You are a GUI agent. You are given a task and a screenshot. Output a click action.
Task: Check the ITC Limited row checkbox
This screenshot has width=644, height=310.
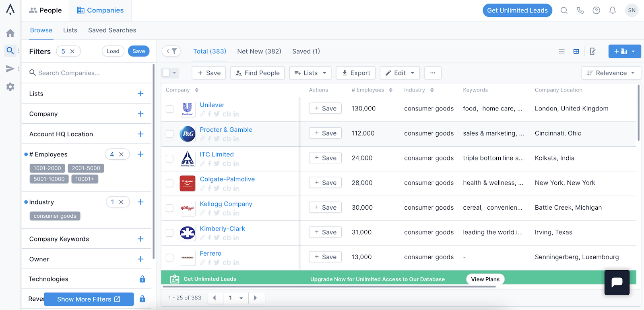click(x=170, y=158)
